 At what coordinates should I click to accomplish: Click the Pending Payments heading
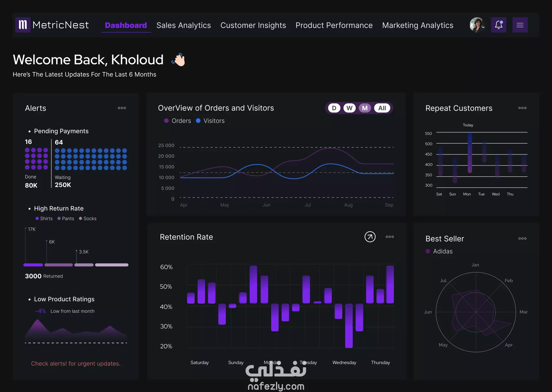pos(61,131)
